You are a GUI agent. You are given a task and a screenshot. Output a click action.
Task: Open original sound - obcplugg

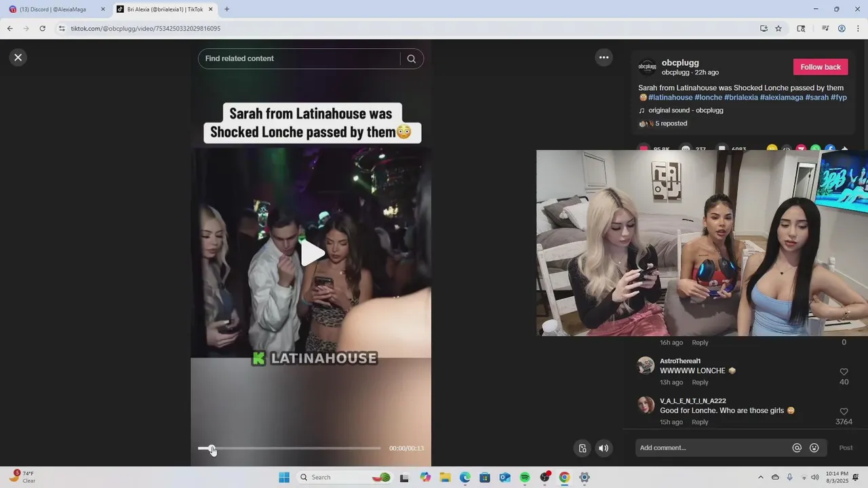(x=686, y=110)
